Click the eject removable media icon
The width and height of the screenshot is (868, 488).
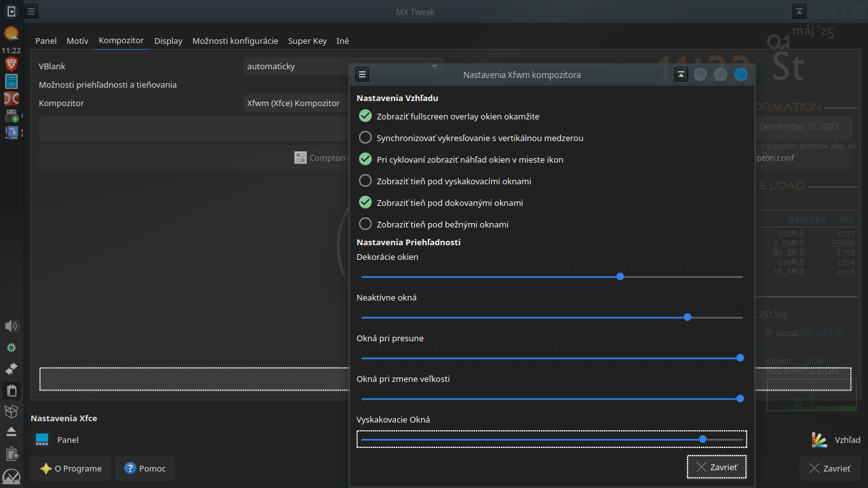pos(11,432)
